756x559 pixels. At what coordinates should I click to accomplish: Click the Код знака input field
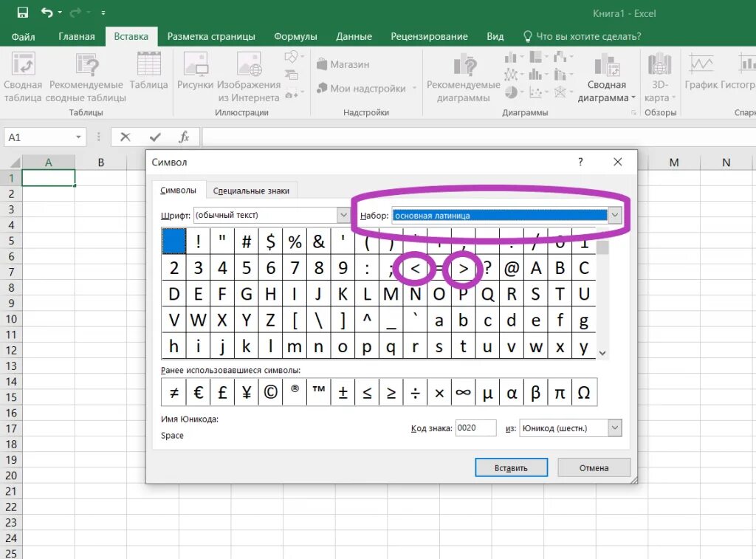pyautogui.click(x=475, y=428)
